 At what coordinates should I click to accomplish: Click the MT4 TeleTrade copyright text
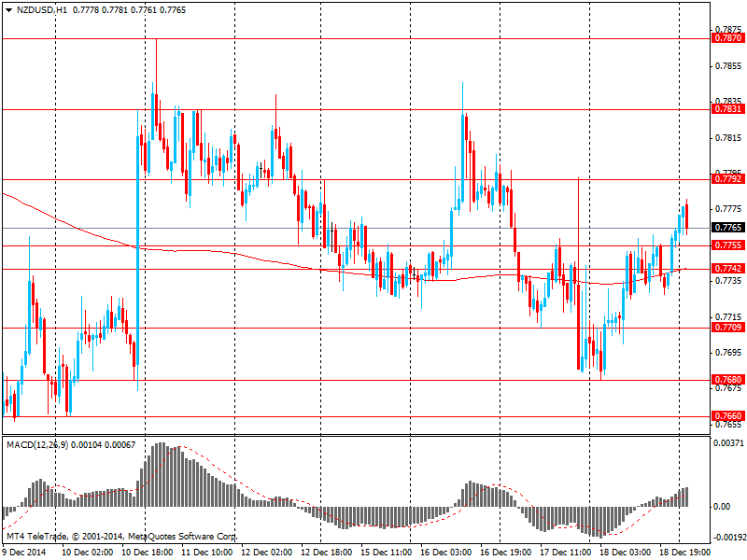(x=121, y=538)
